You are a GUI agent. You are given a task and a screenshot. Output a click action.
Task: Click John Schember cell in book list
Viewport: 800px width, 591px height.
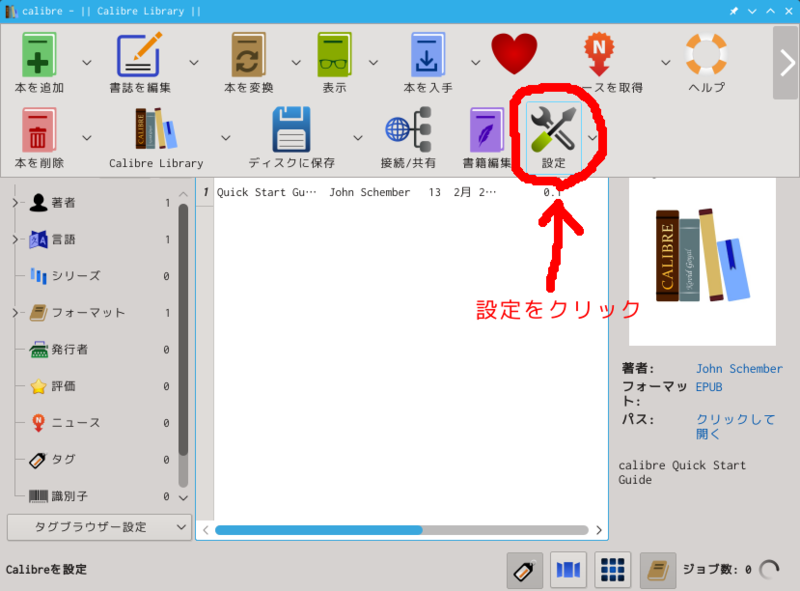[369, 192]
